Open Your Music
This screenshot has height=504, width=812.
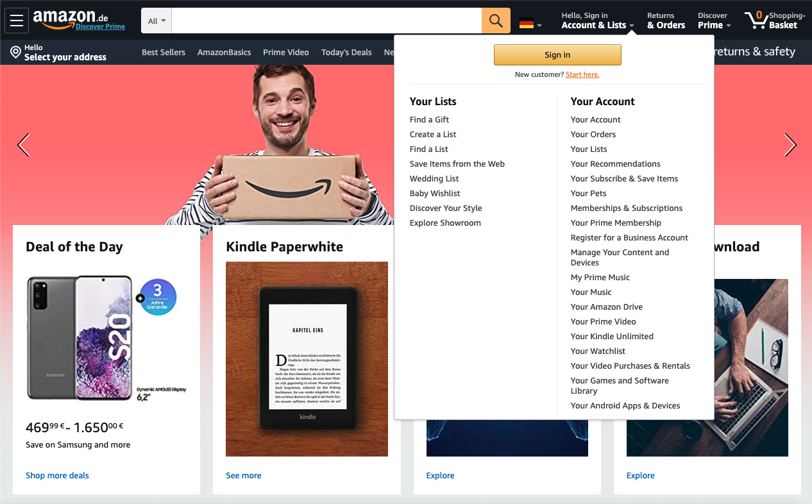tap(591, 292)
